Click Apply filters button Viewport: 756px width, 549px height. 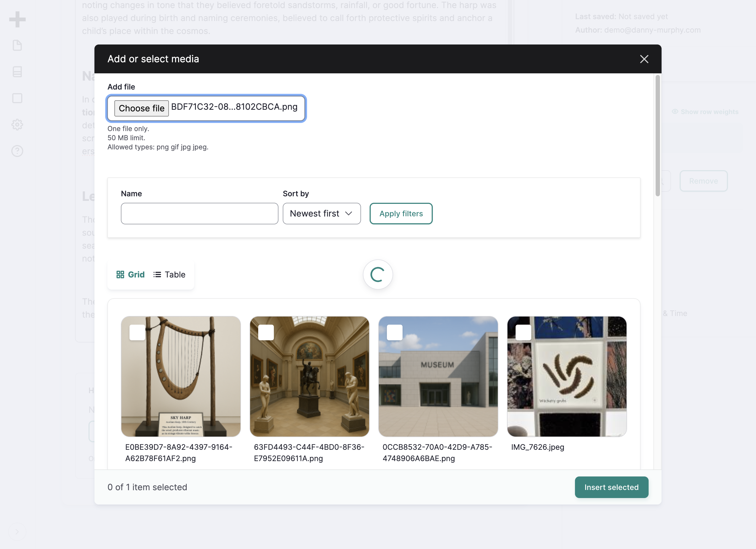401,214
